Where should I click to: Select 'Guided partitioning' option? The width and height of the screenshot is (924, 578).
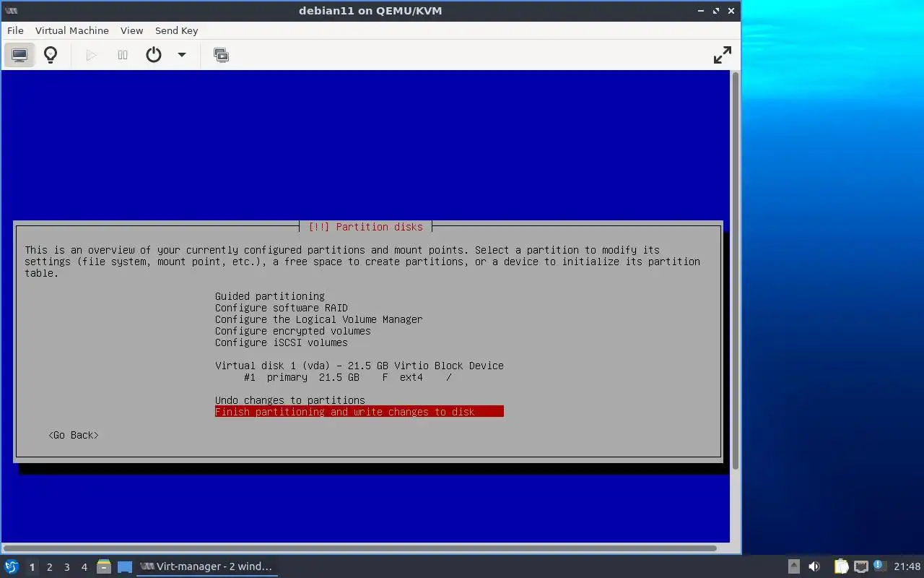tap(270, 296)
